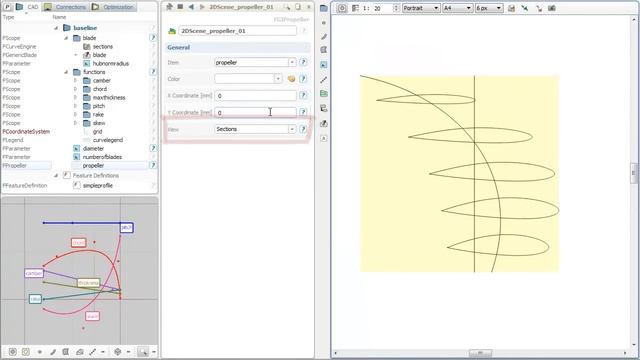
Task: Select the line tool in vertical toolbar
Action: (324, 80)
